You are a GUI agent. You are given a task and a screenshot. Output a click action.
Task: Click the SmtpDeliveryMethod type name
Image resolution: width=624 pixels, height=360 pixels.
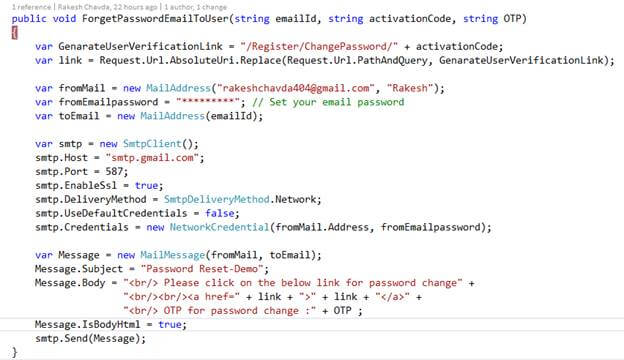coord(216,200)
